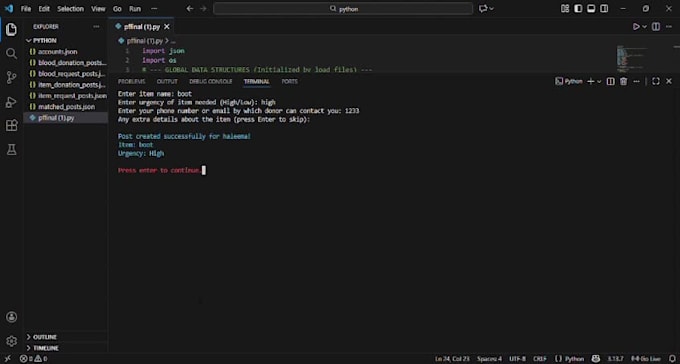Select the TERMINAL tab
680x364 pixels.
click(x=256, y=82)
